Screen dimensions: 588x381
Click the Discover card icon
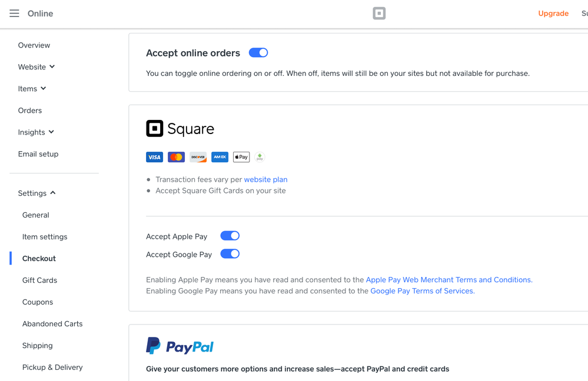(x=198, y=157)
